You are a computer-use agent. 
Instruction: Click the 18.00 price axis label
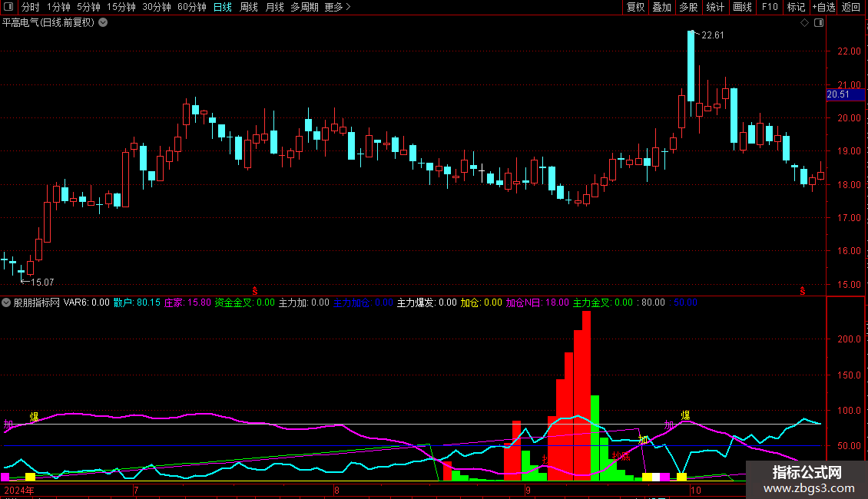pyautogui.click(x=849, y=185)
